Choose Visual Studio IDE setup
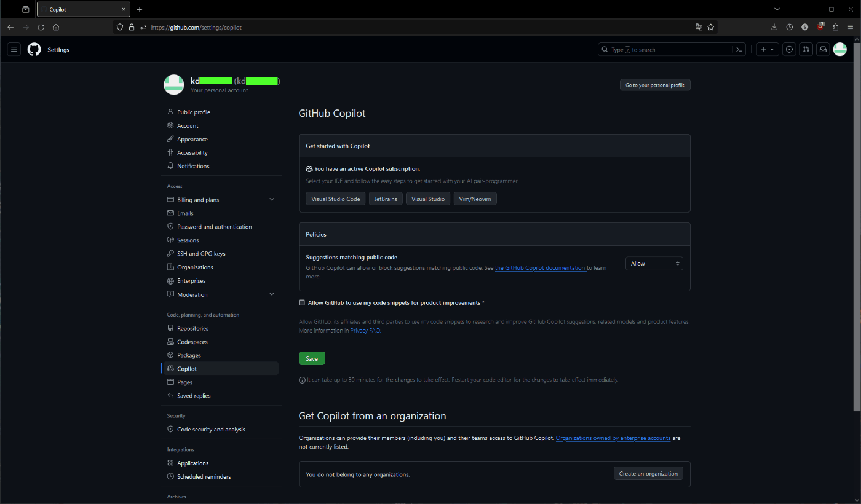 [x=428, y=199]
